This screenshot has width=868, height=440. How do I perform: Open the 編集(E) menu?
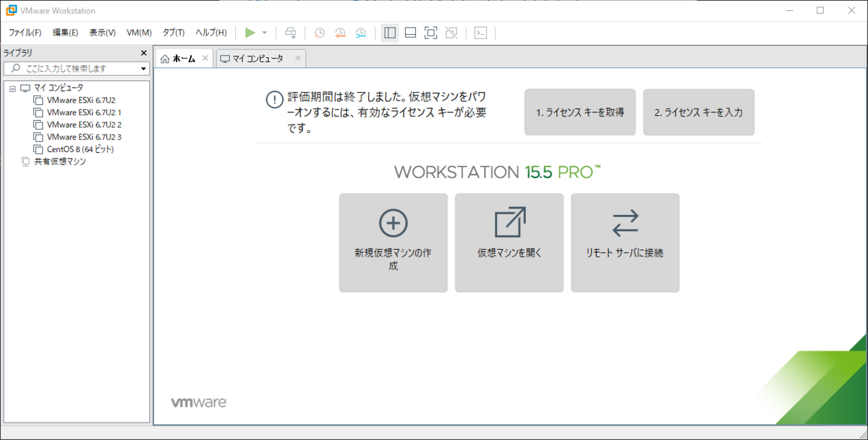[x=65, y=33]
